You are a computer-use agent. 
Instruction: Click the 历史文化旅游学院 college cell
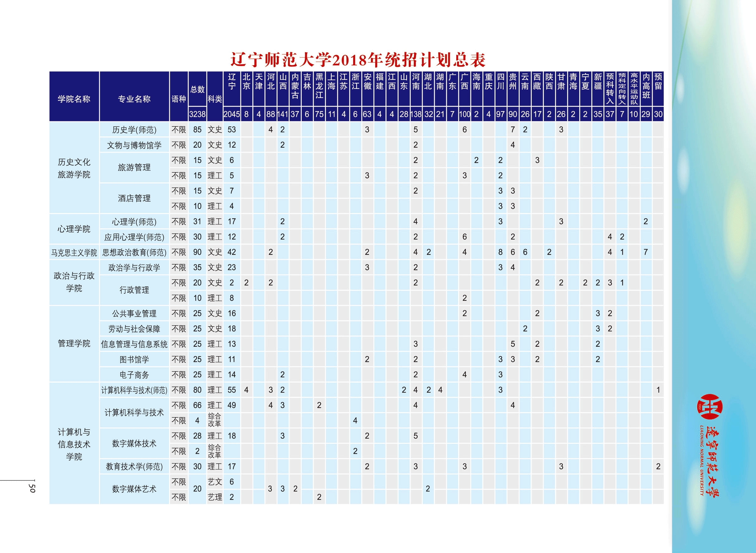[x=74, y=168]
